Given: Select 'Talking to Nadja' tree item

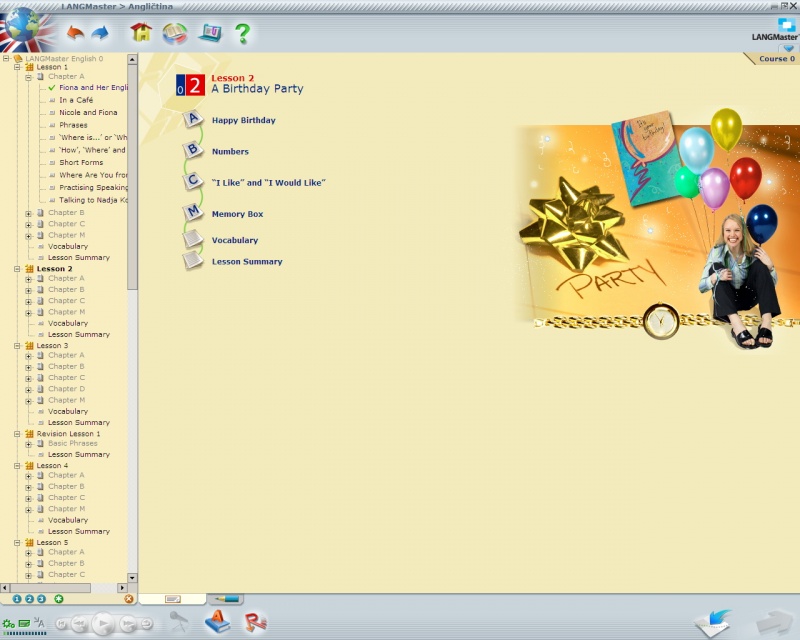Looking at the screenshot, I should click(x=93, y=200).
